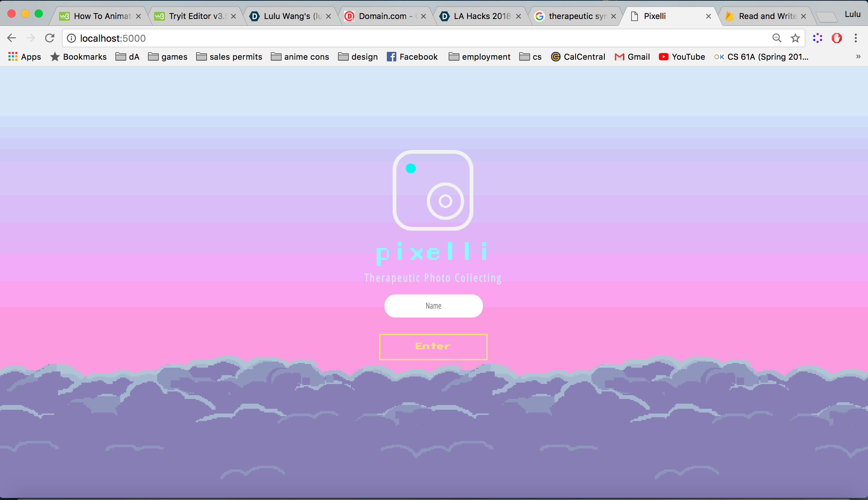The image size is (868, 500).
Task: Close the Tryit Editor tab
Action: (x=233, y=16)
